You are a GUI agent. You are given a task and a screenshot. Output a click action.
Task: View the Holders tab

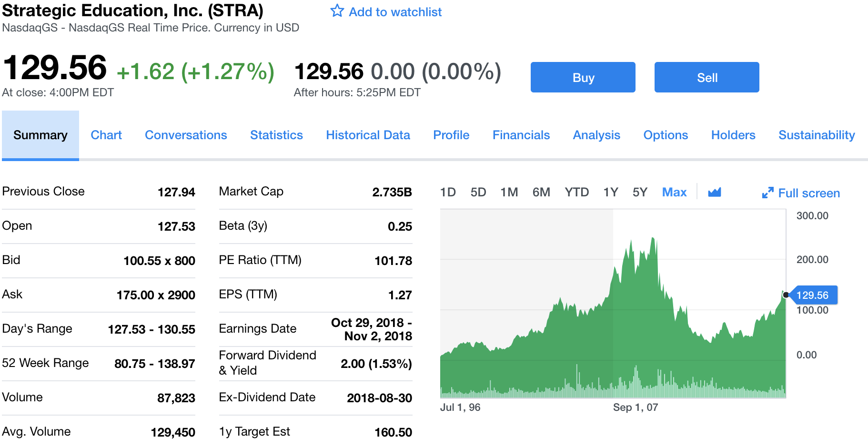(x=733, y=135)
